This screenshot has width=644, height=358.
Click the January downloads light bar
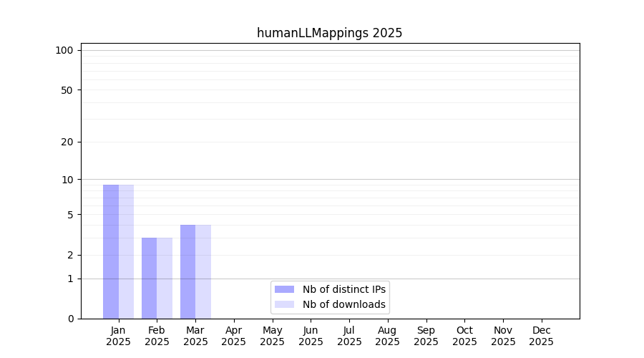(x=126, y=251)
